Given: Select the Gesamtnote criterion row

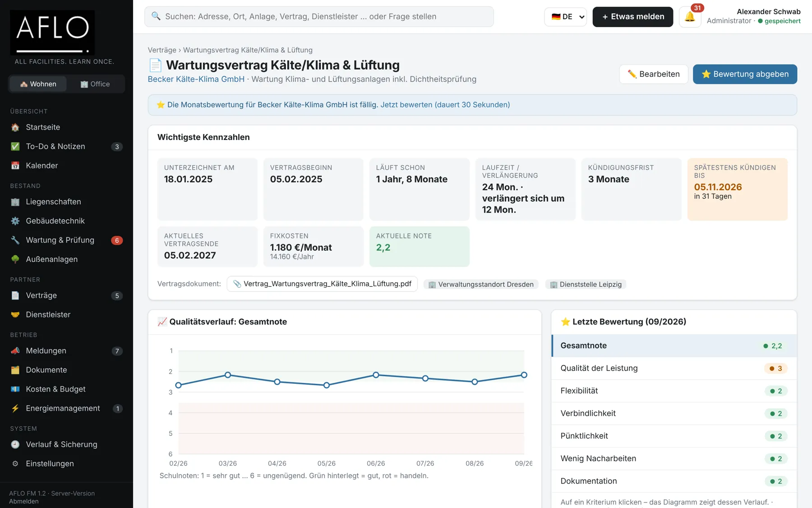Looking at the screenshot, I should [674, 346].
